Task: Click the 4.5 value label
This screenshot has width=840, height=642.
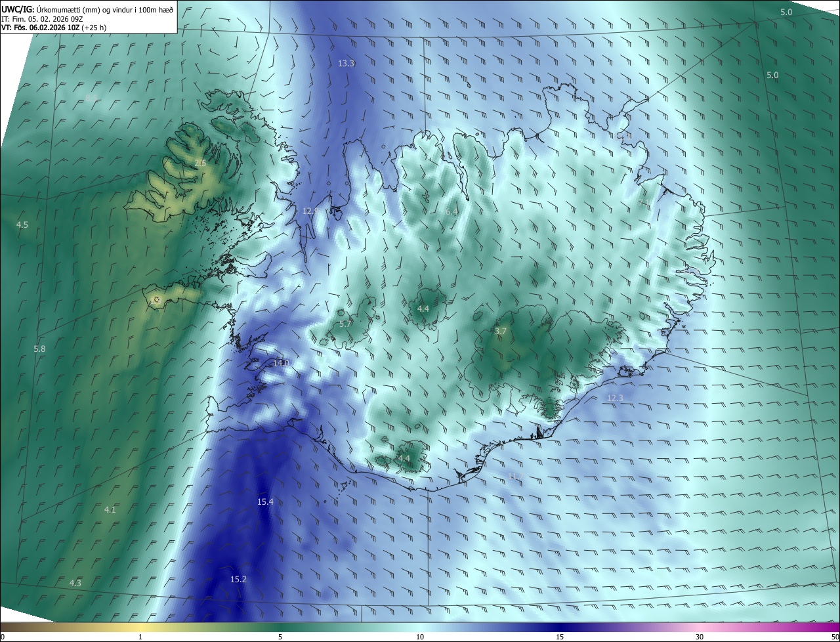Action: (22, 225)
